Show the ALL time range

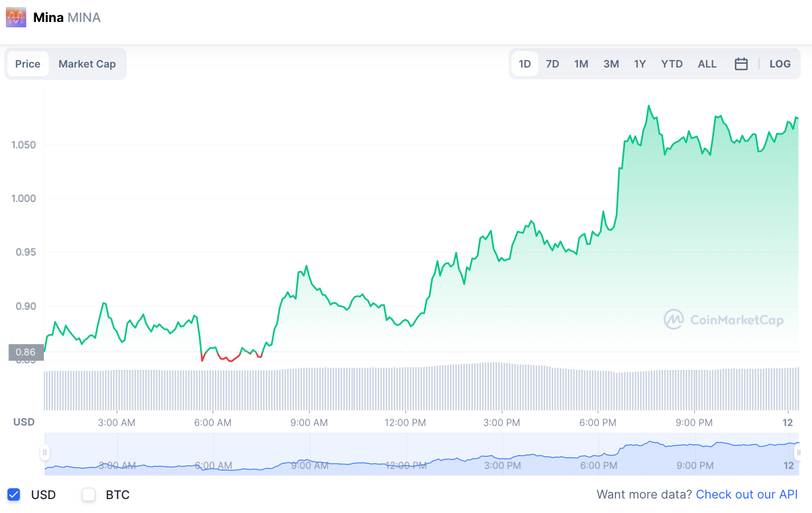pyautogui.click(x=707, y=64)
